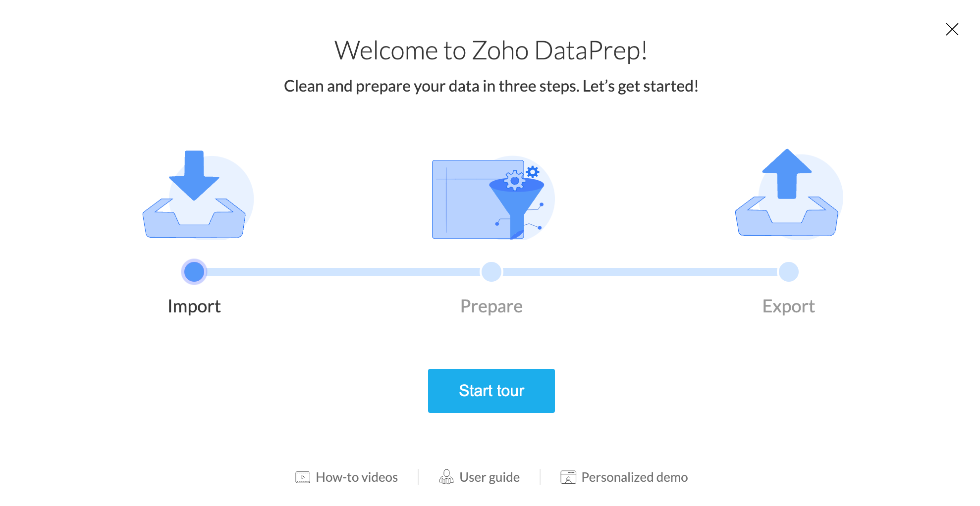Click the Prepare step label

pos(491,306)
